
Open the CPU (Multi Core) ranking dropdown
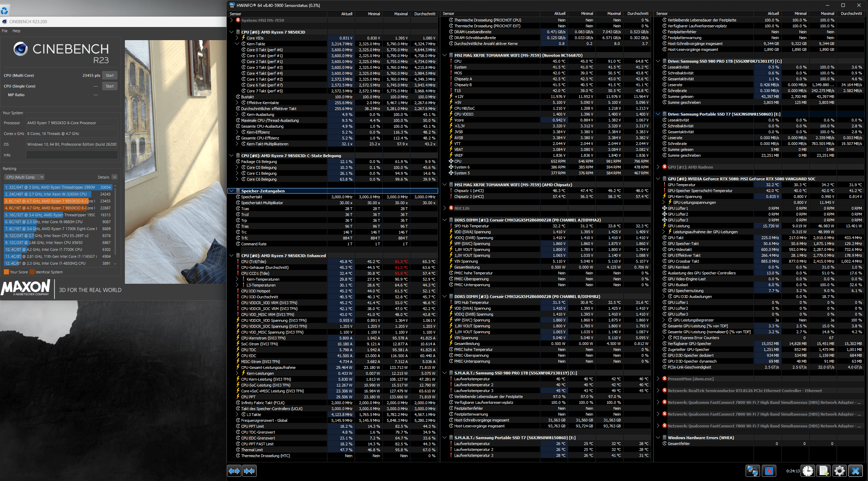pos(24,177)
